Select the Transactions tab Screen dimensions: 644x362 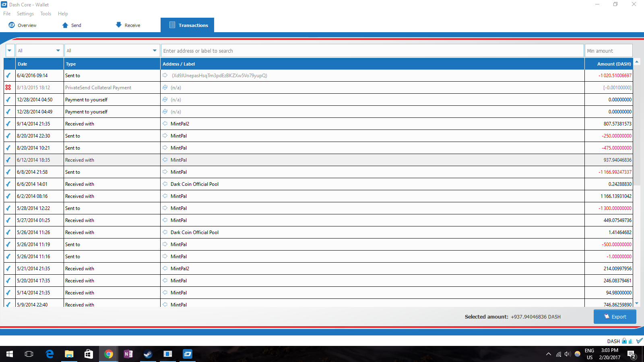(x=187, y=25)
